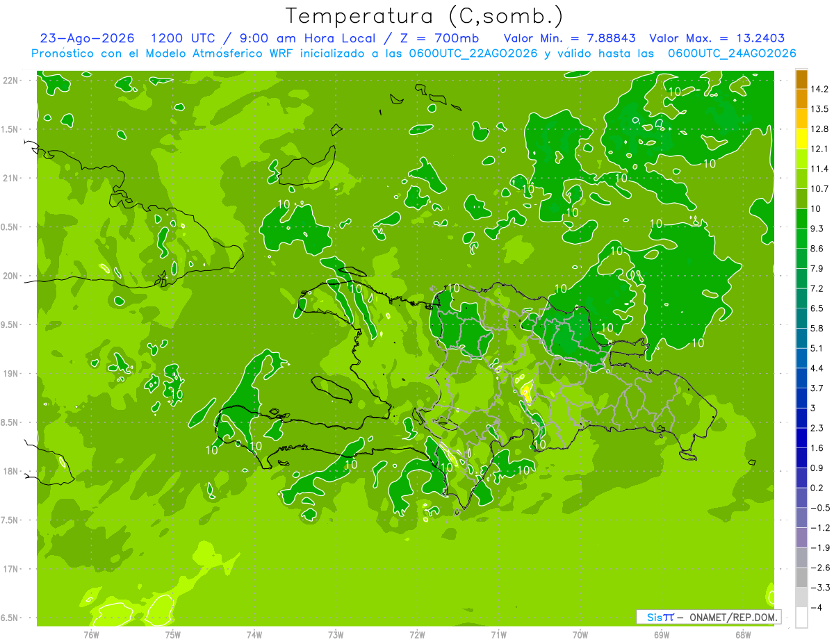Pick the dark orange swatch above 14.2
This screenshot has width=834, height=644.
(x=801, y=79)
